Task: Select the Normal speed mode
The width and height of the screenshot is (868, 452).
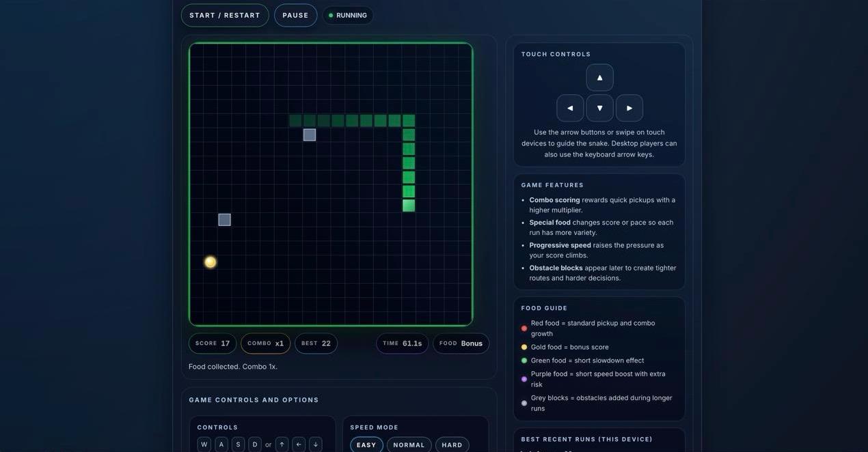Action: (x=409, y=445)
